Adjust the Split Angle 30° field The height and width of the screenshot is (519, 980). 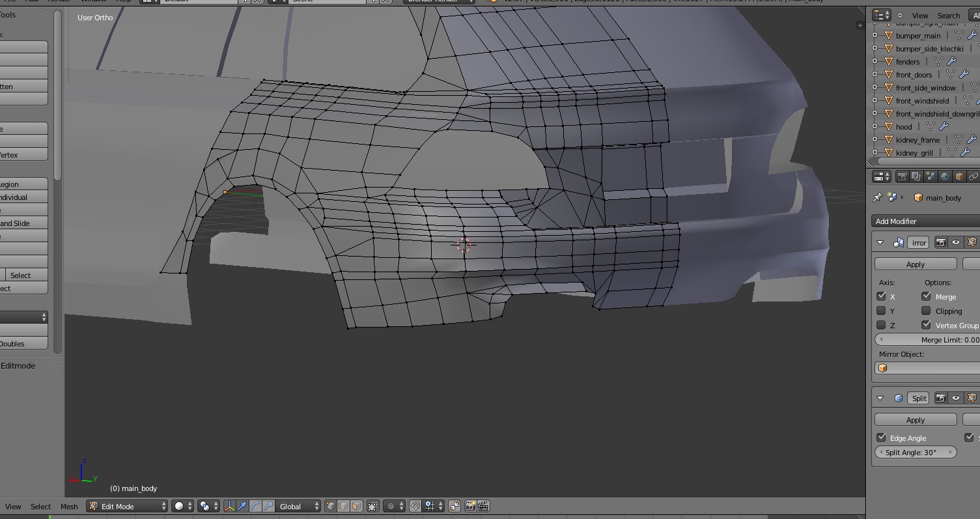point(916,452)
